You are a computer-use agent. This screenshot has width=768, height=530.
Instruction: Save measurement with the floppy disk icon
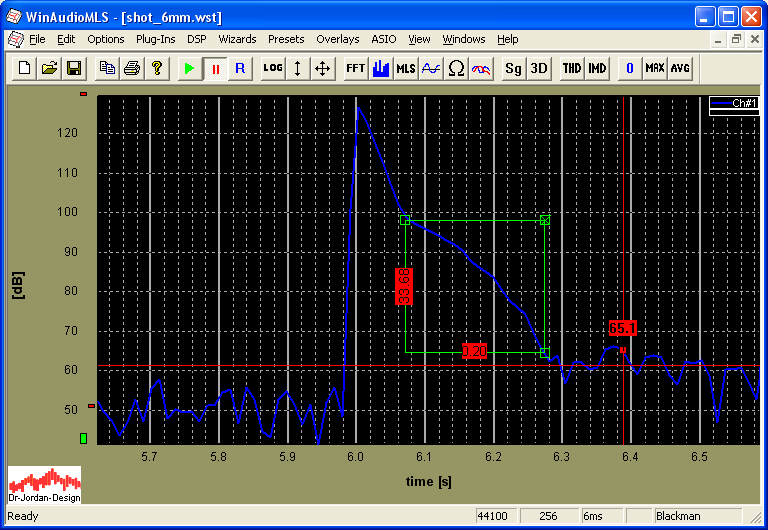point(73,68)
